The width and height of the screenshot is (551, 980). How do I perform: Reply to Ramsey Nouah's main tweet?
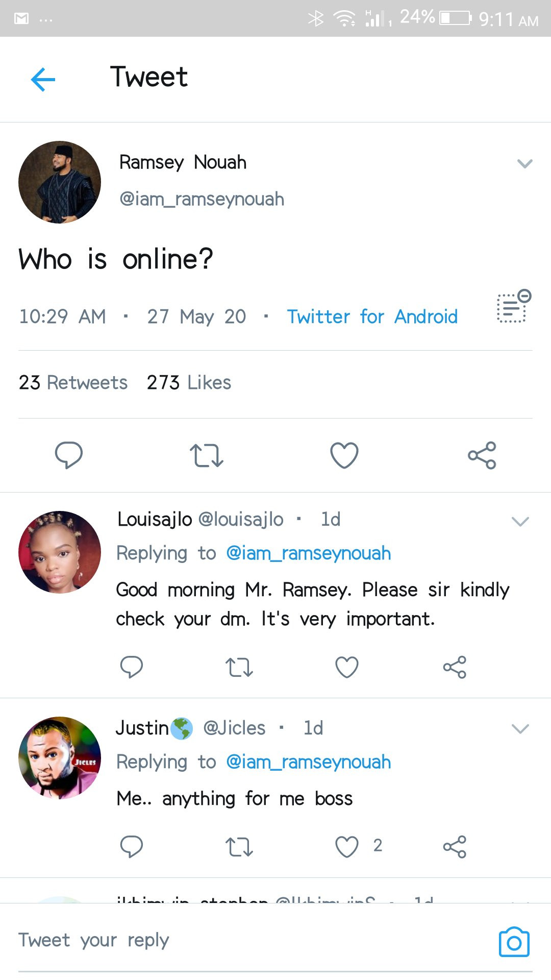point(69,455)
